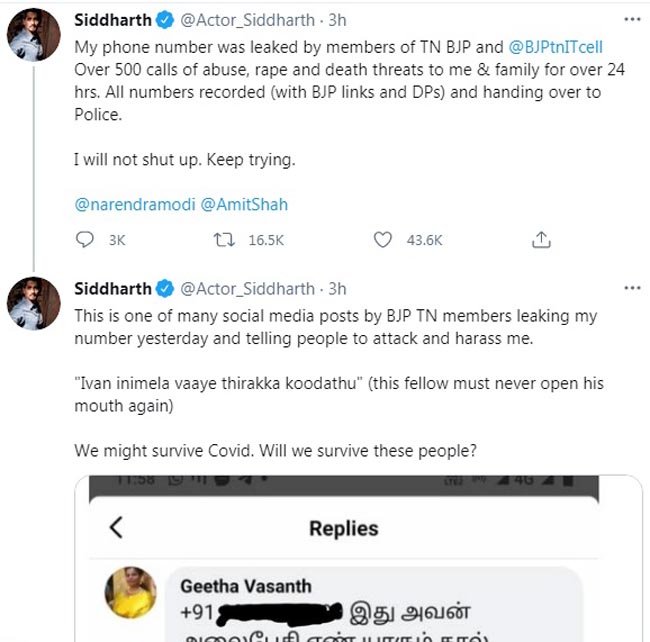The width and height of the screenshot is (650, 642).
Task: Reply to the first tweet via comment icon
Action: (85, 240)
